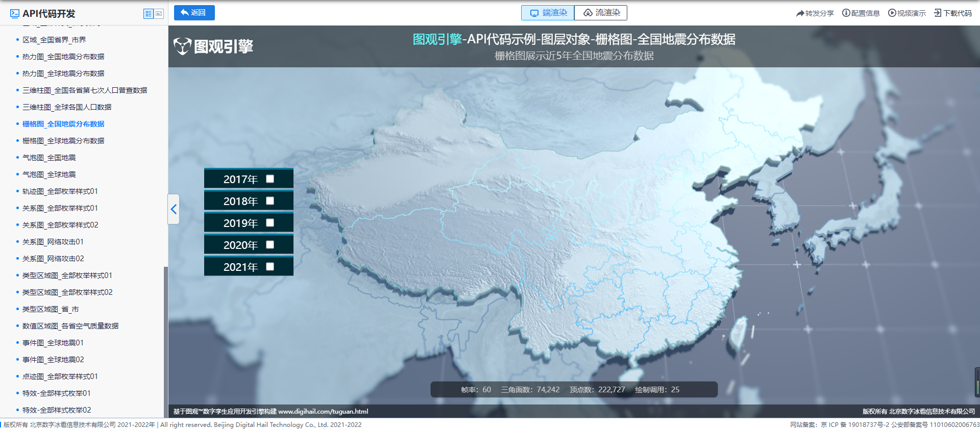Click the digihail.com/tuguan.html link

click(323, 412)
